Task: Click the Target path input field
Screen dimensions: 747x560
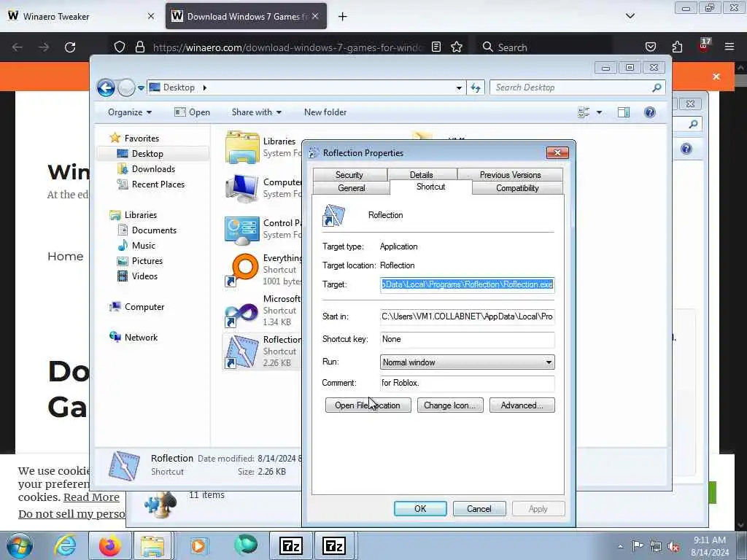Action: point(468,285)
